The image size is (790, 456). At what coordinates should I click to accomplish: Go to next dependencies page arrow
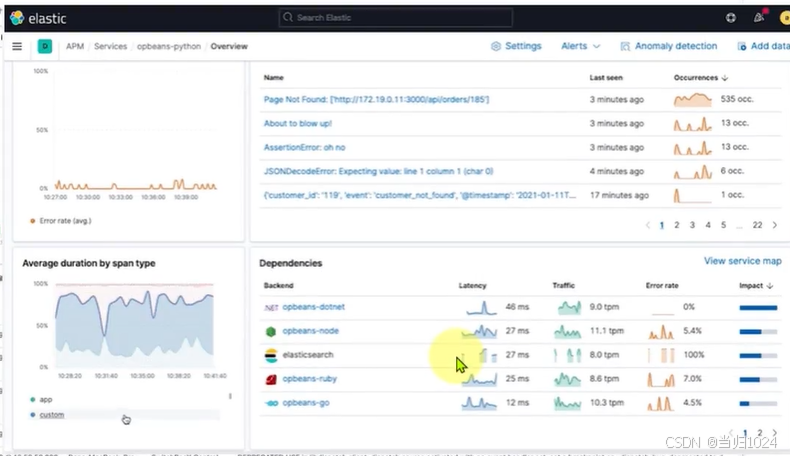click(x=775, y=433)
